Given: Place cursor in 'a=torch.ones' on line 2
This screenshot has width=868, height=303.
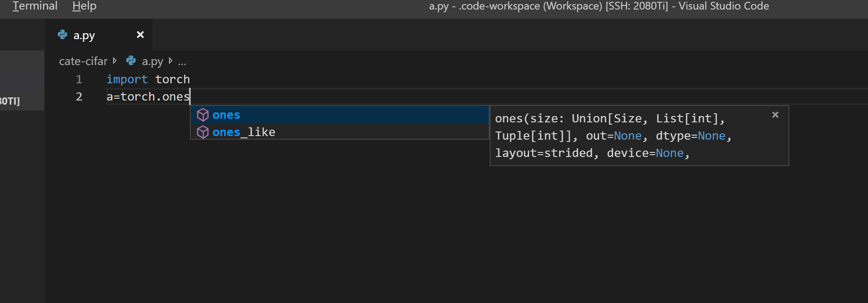Looking at the screenshot, I should (148, 96).
